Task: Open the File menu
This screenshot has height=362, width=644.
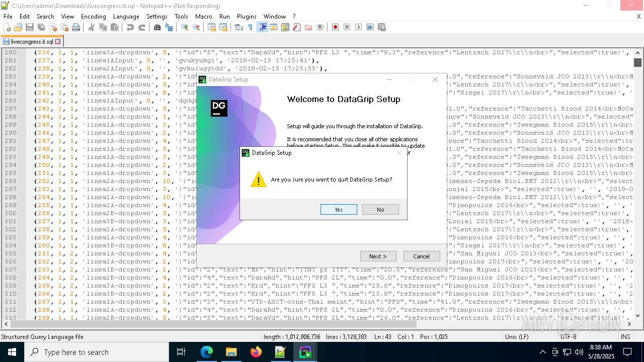Action: point(8,16)
